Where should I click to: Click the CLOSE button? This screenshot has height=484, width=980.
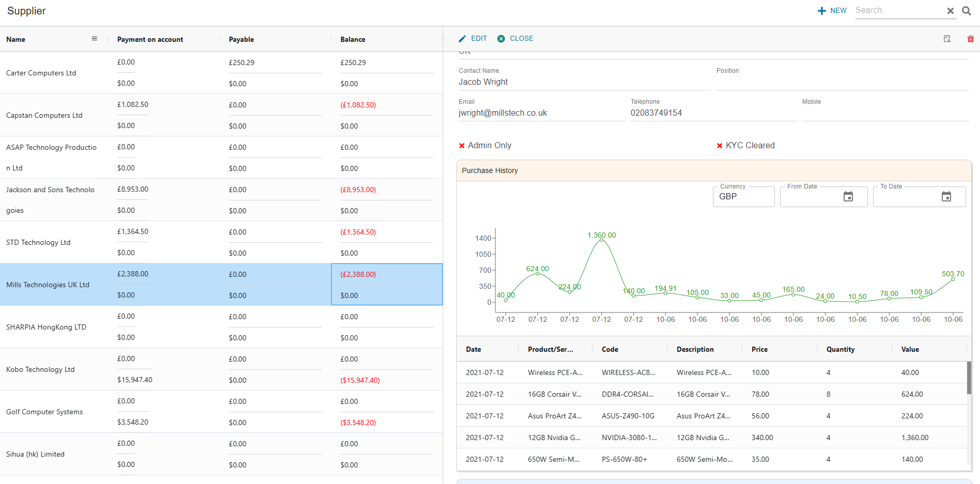515,39
